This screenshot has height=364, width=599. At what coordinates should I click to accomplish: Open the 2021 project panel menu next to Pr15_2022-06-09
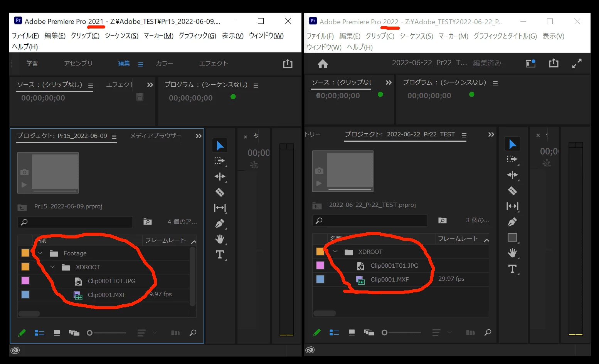click(x=114, y=136)
